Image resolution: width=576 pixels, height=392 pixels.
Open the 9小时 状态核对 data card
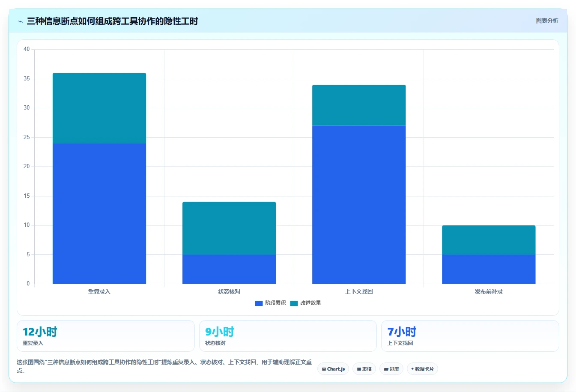tap(288, 336)
